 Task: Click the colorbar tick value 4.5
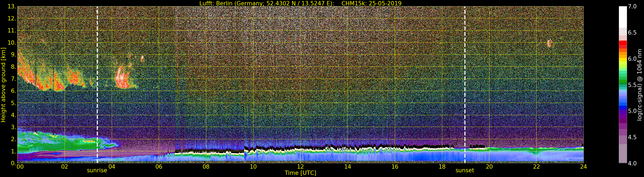coord(632,137)
